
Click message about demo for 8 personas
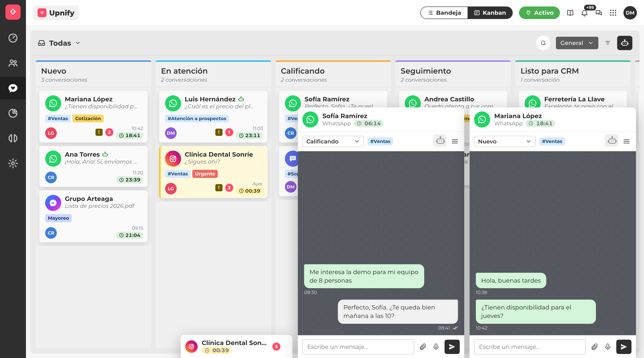click(x=364, y=276)
